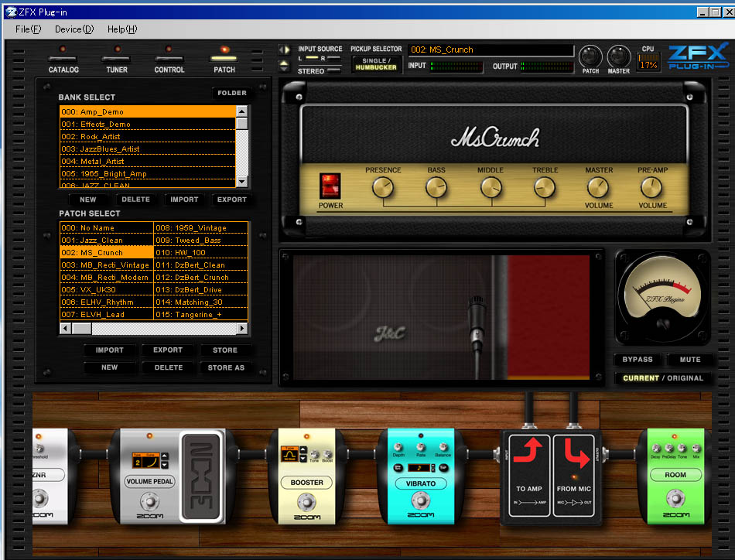Click the Bank Select scroll up arrow
The height and width of the screenshot is (560, 735).
click(242, 111)
